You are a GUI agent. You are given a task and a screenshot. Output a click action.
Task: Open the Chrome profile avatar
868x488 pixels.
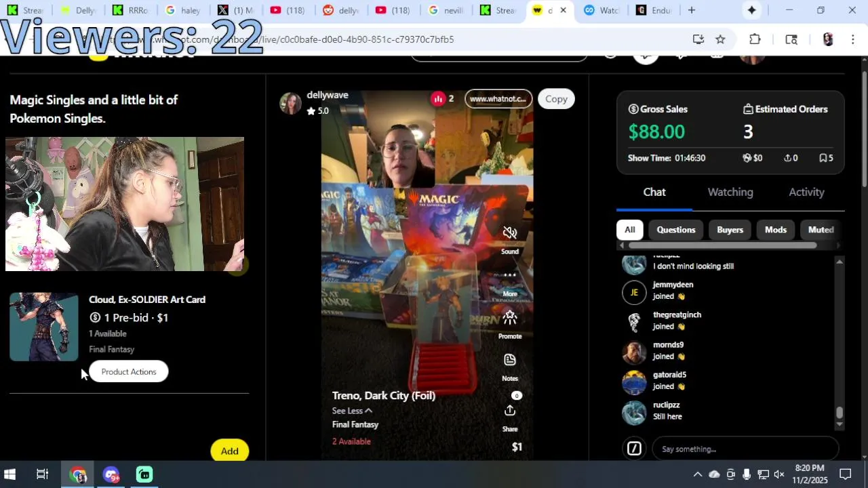(827, 39)
